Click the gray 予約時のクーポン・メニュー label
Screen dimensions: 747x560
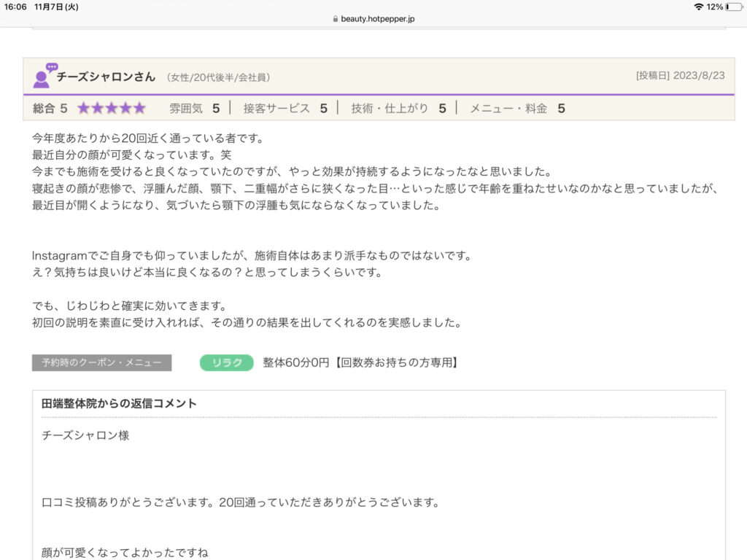101,362
